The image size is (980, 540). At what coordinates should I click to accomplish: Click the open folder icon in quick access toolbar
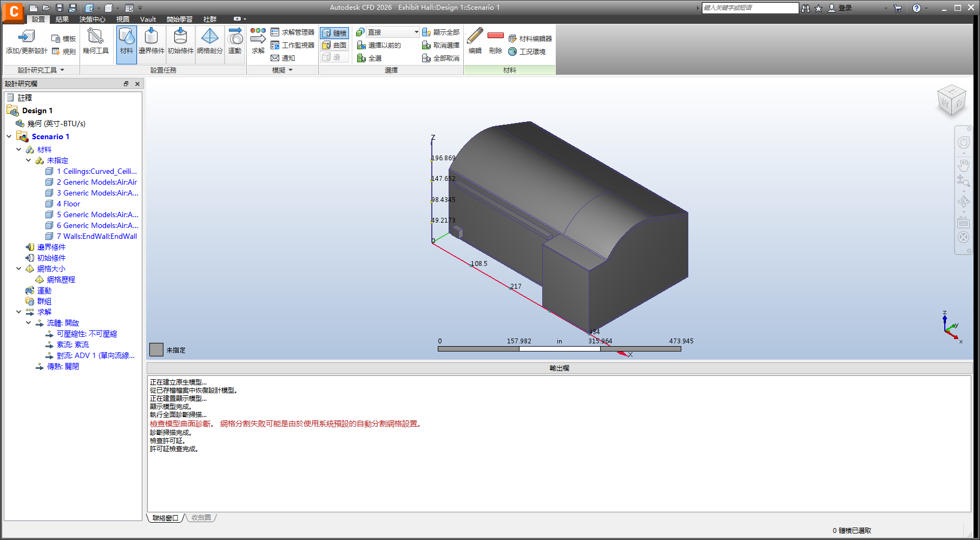47,8
